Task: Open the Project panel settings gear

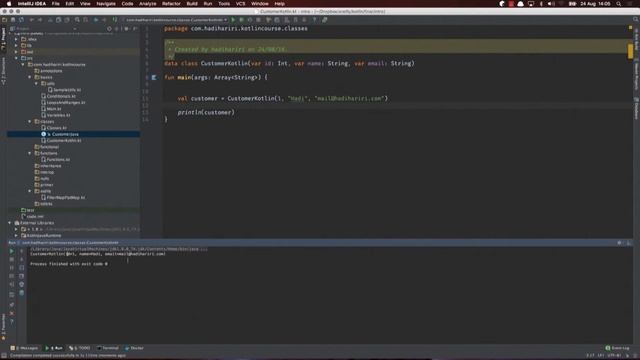Action: (x=127, y=29)
